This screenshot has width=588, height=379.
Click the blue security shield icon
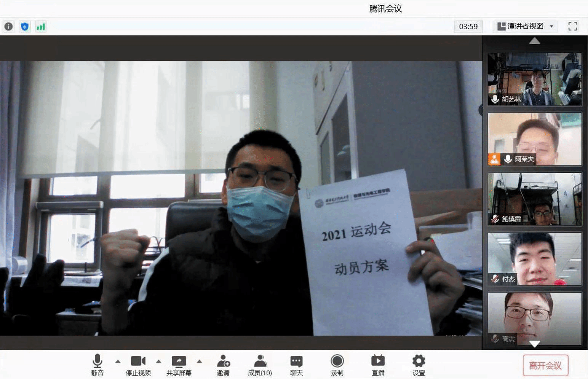click(x=25, y=27)
